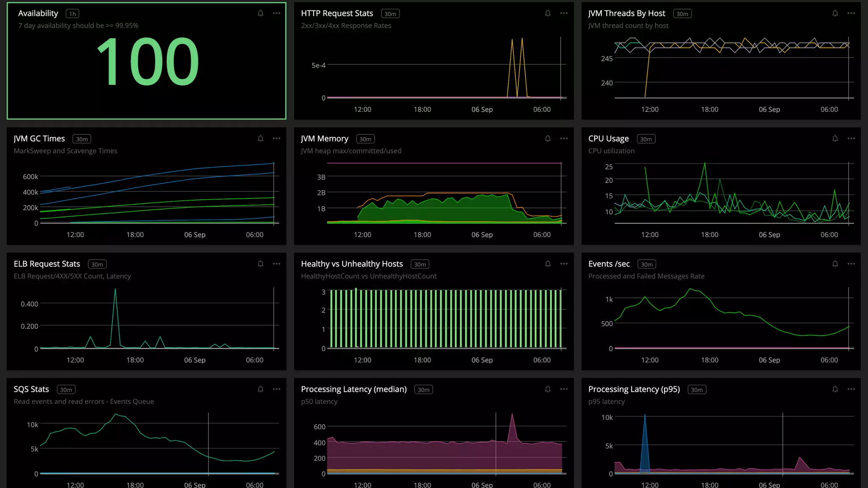Open more options on Healthy vs Unhealthy Hosts

click(x=564, y=264)
